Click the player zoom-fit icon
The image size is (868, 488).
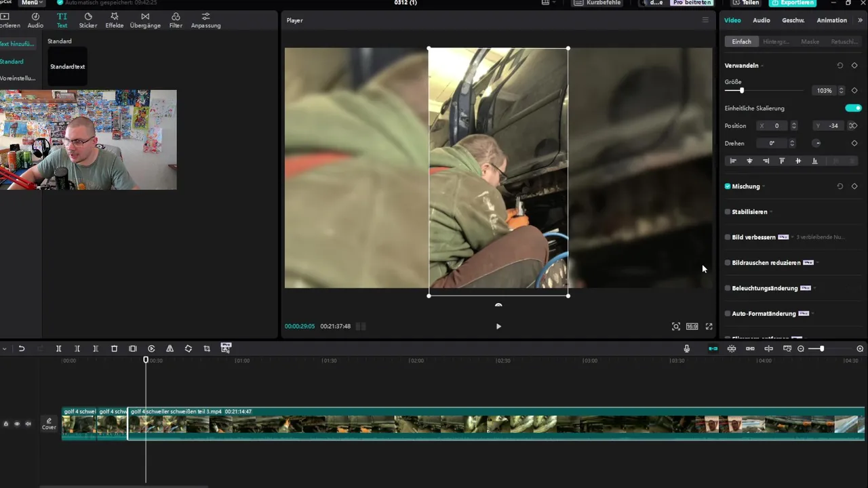[676, 326]
